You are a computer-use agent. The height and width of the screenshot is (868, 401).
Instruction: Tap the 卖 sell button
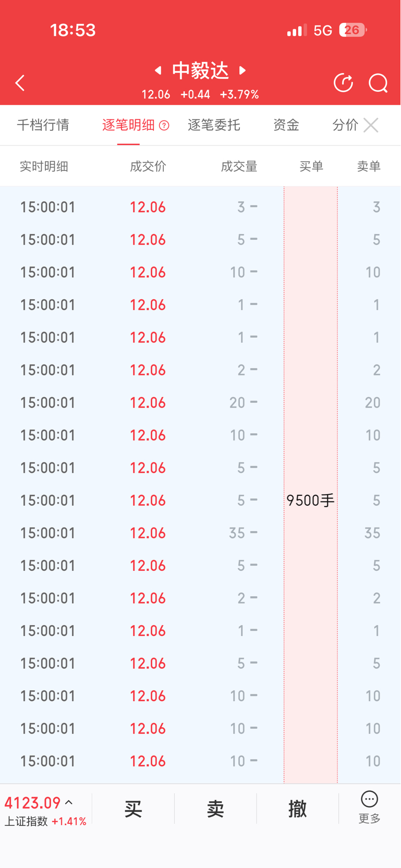215,809
